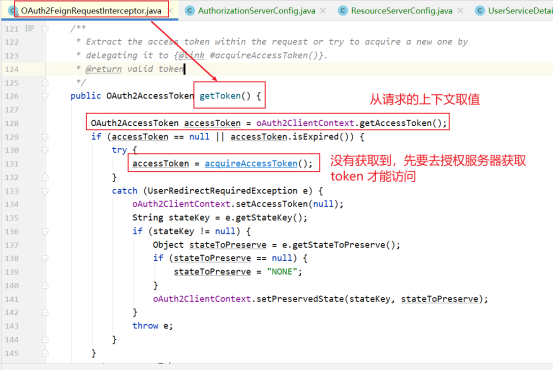
Task: Click the fold end marker on line 132
Action: tap(45, 177)
